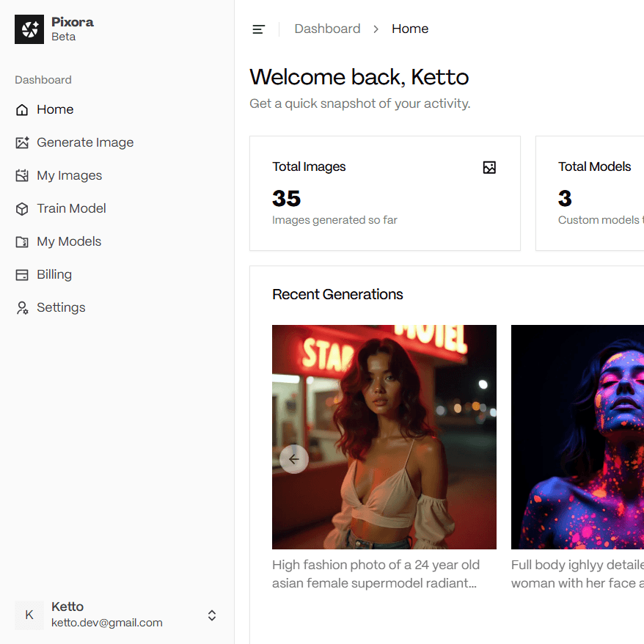Click the Home house icon
Screen dimensions: 644x644
click(22, 110)
